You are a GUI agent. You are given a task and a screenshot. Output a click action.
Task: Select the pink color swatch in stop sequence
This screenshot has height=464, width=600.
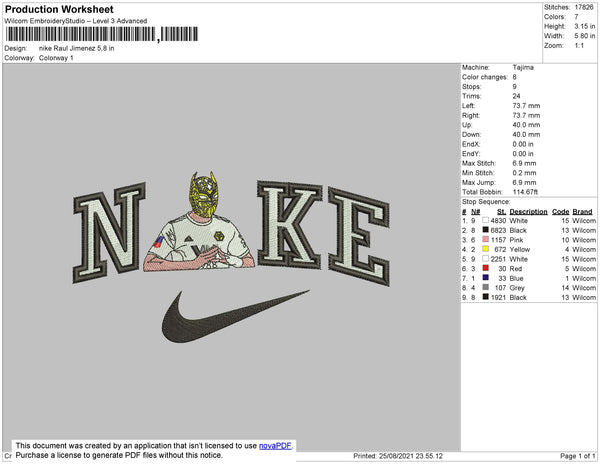(485, 239)
